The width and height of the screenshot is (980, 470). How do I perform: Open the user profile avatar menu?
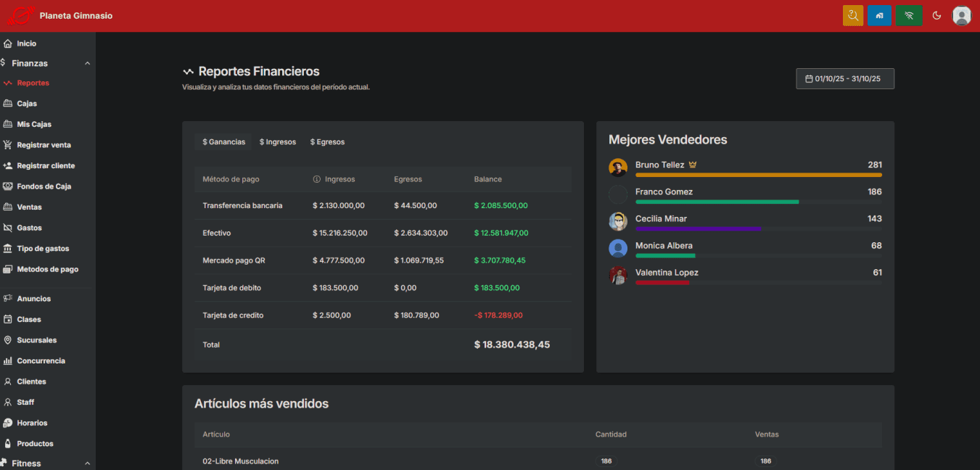pyautogui.click(x=961, y=15)
